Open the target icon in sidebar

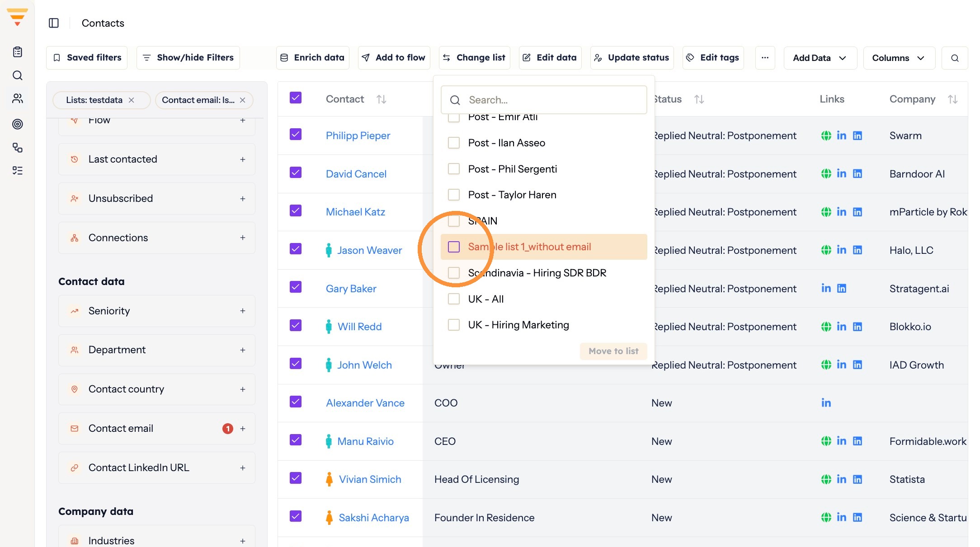(x=18, y=124)
